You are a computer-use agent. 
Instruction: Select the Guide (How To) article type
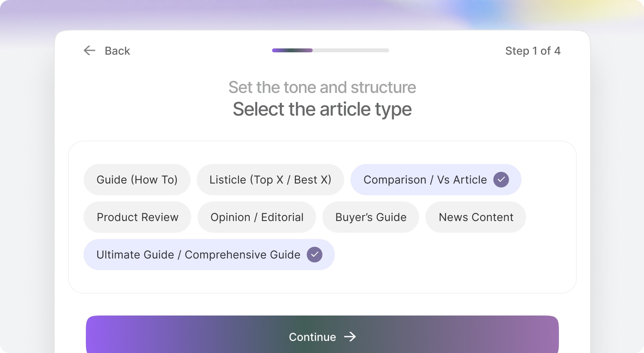pos(137,180)
